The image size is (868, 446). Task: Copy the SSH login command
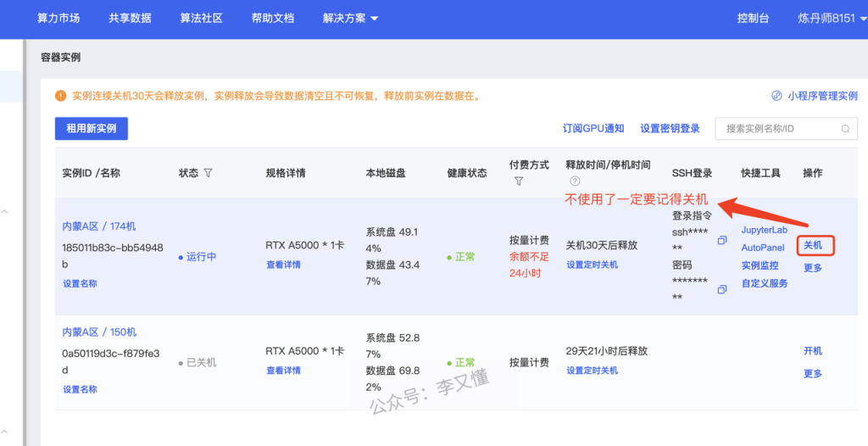pos(722,241)
